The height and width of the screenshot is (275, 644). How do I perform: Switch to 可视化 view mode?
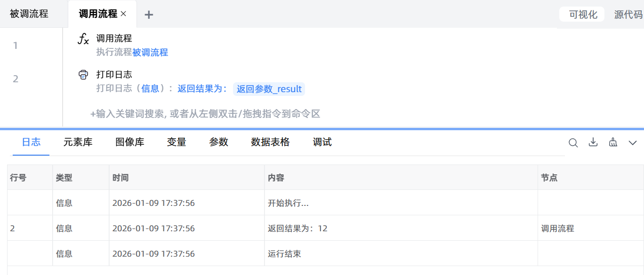pyautogui.click(x=583, y=15)
